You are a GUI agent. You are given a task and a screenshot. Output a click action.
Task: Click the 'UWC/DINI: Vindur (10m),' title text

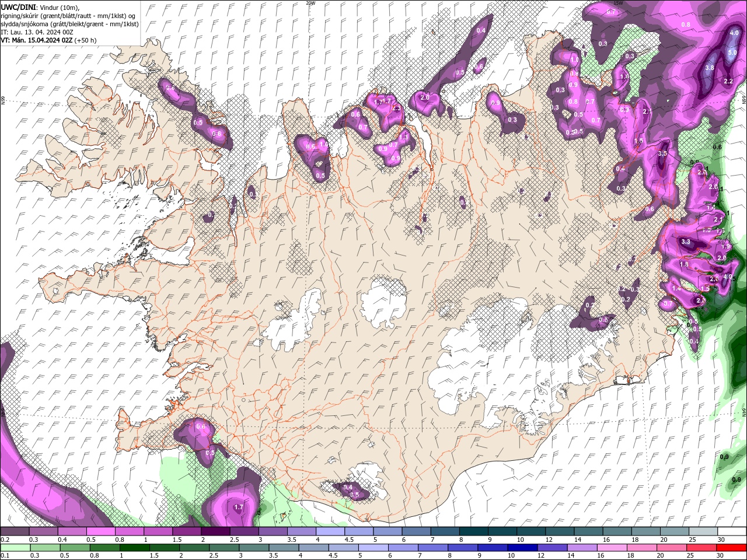click(x=40, y=7)
